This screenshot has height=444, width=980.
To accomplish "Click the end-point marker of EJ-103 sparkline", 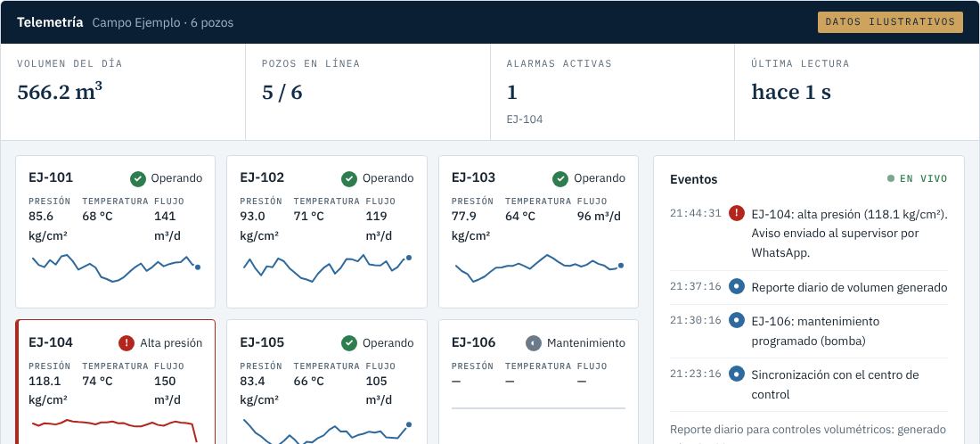I will click(x=621, y=266).
